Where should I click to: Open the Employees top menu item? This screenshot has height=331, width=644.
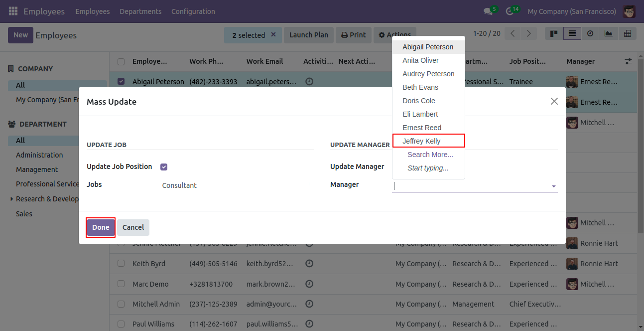click(x=93, y=11)
